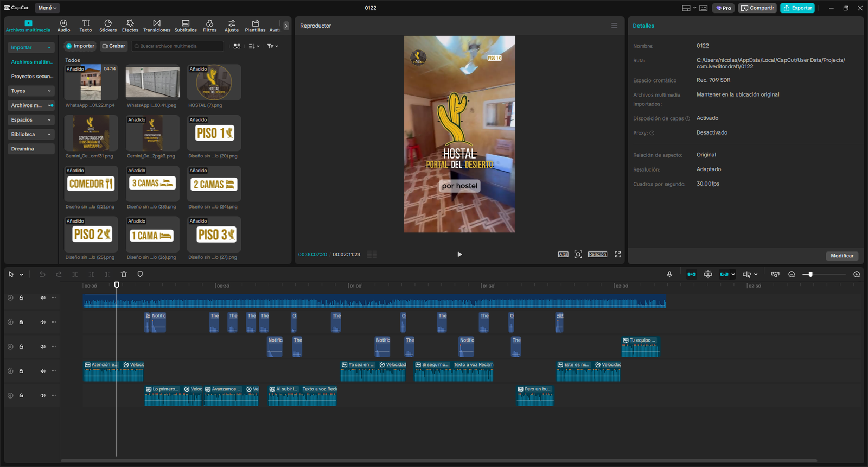
Task: Zoom out the timeline with minus magnifier
Action: 792,274
